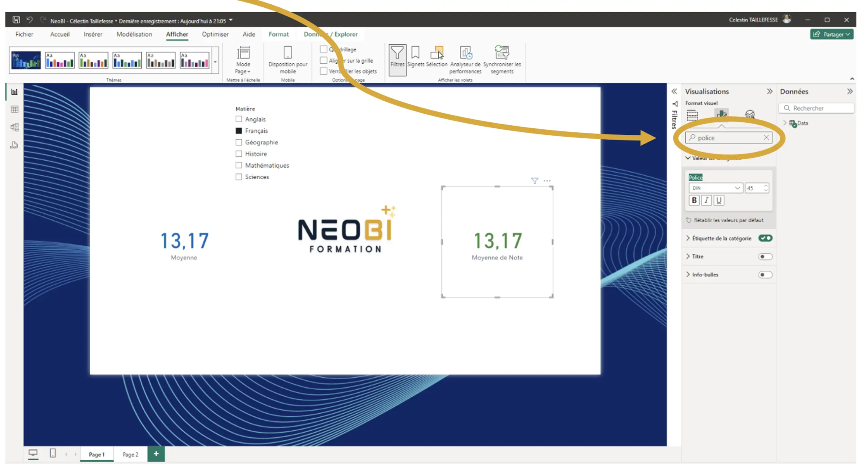Open the Fichier menu
The height and width of the screenshot is (464, 868).
click(24, 34)
